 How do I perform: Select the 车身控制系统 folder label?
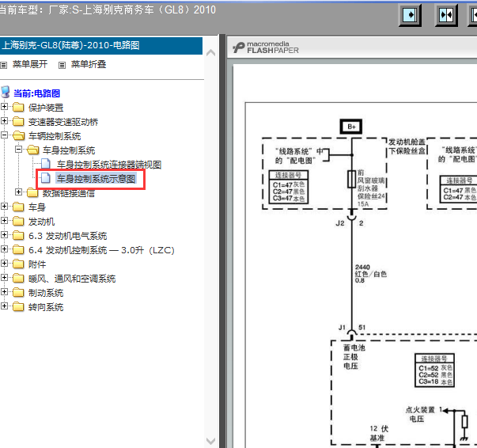point(69,150)
